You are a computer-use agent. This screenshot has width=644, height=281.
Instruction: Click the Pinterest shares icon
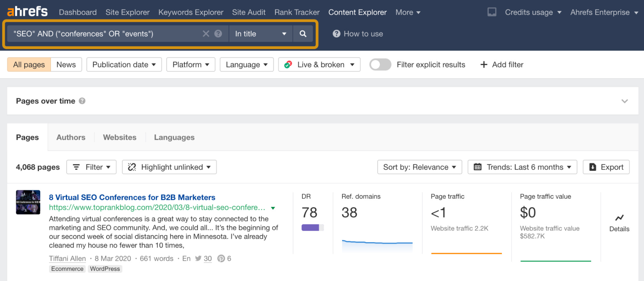(x=221, y=258)
